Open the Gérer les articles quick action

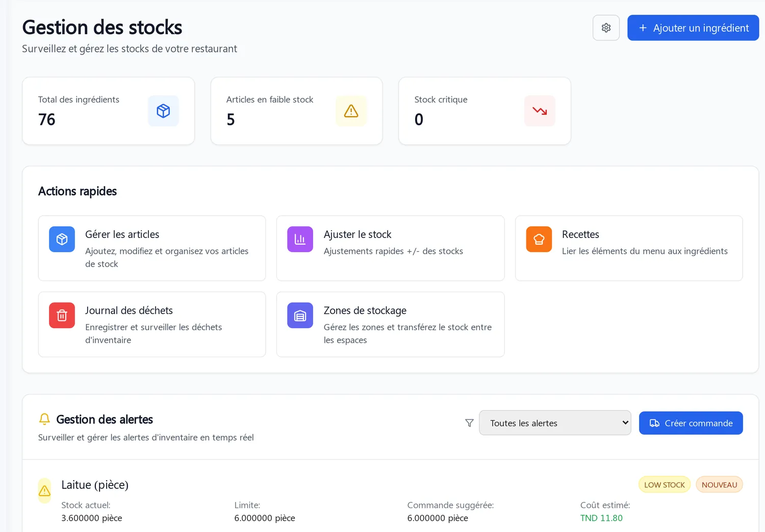coord(152,248)
